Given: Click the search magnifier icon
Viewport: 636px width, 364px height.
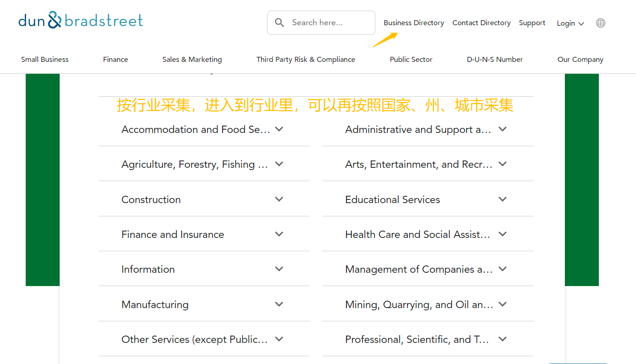Looking at the screenshot, I should (279, 22).
